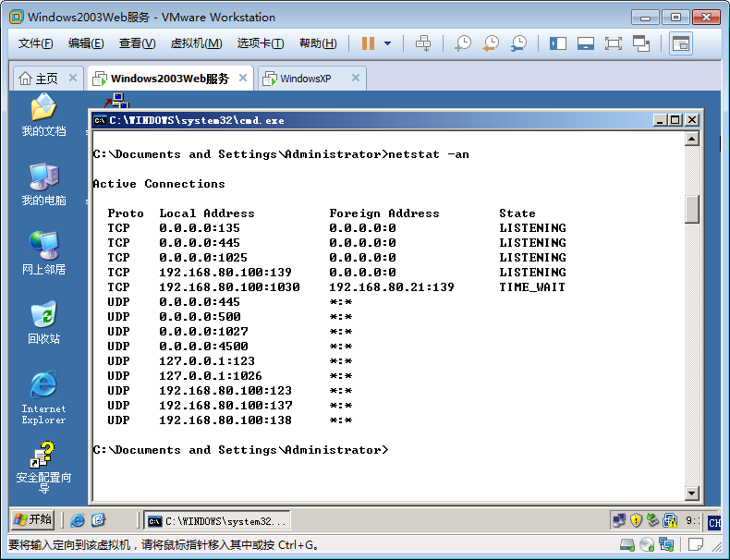Click the 开始 start button
The width and height of the screenshot is (730, 560).
coord(32,519)
